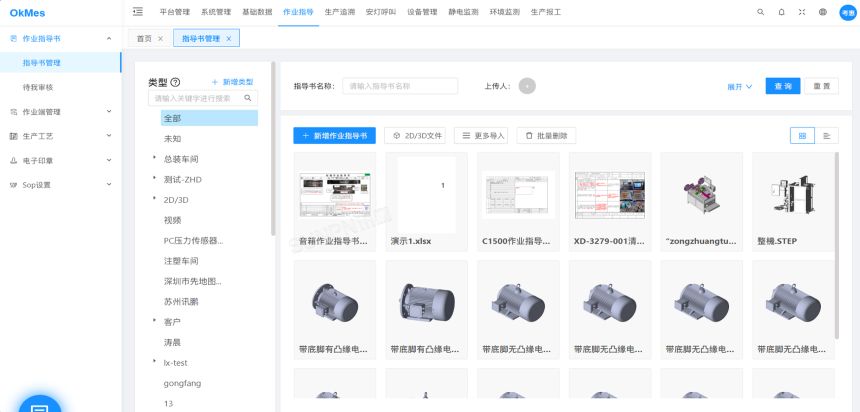Click the card grid vertical scrollbar
Image resolution: width=860 pixels, height=412 pixels.
pyautogui.click(x=836, y=245)
